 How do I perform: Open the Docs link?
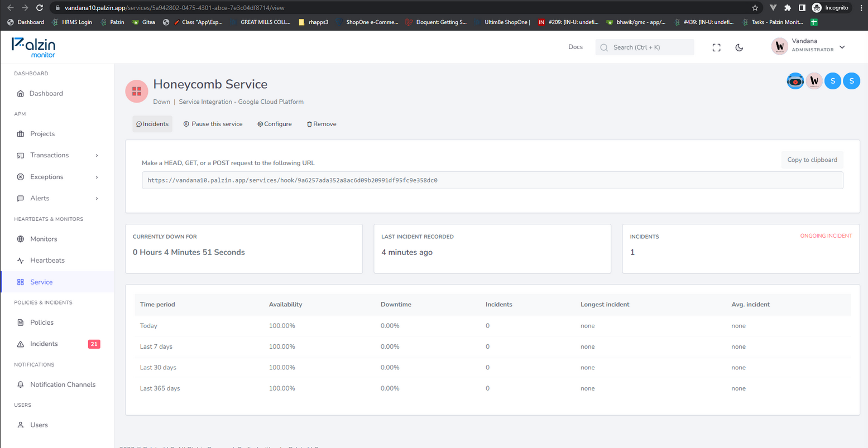(x=576, y=47)
